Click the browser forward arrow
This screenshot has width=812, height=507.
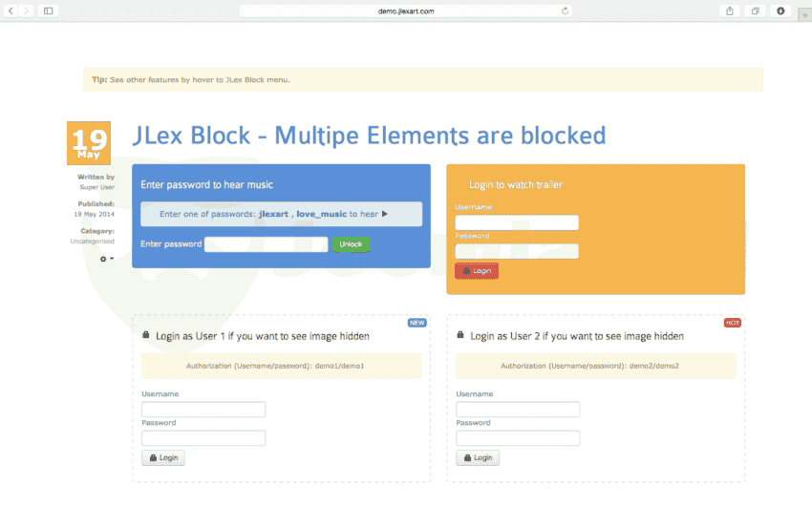(26, 11)
